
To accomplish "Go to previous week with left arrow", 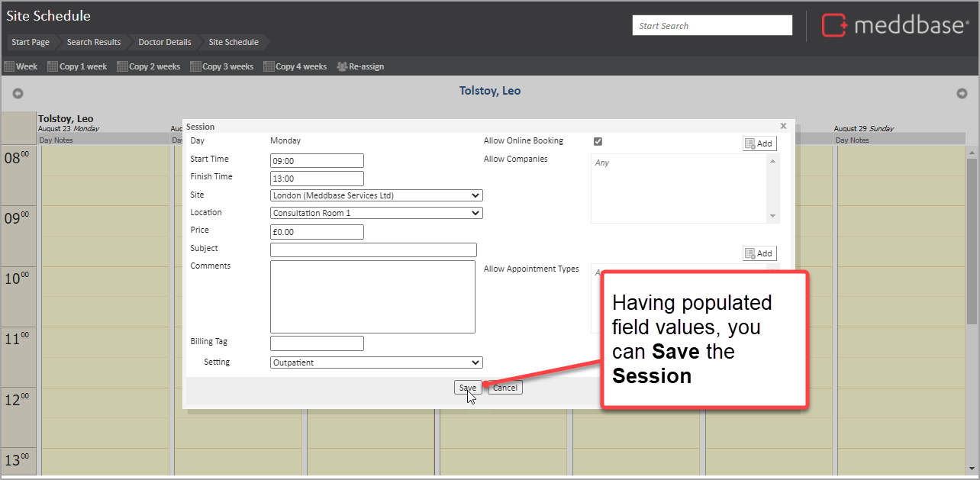I will tap(18, 93).
